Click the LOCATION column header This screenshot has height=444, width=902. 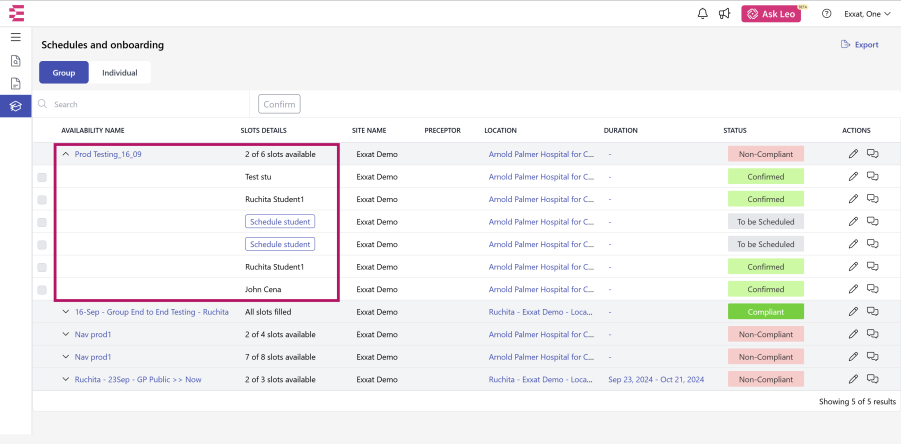pos(500,131)
